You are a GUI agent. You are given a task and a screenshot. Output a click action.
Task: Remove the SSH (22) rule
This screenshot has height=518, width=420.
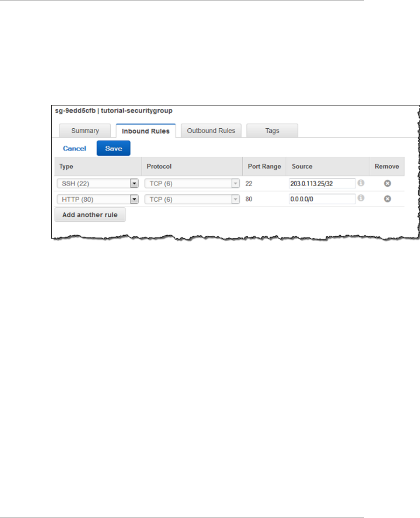coord(387,183)
